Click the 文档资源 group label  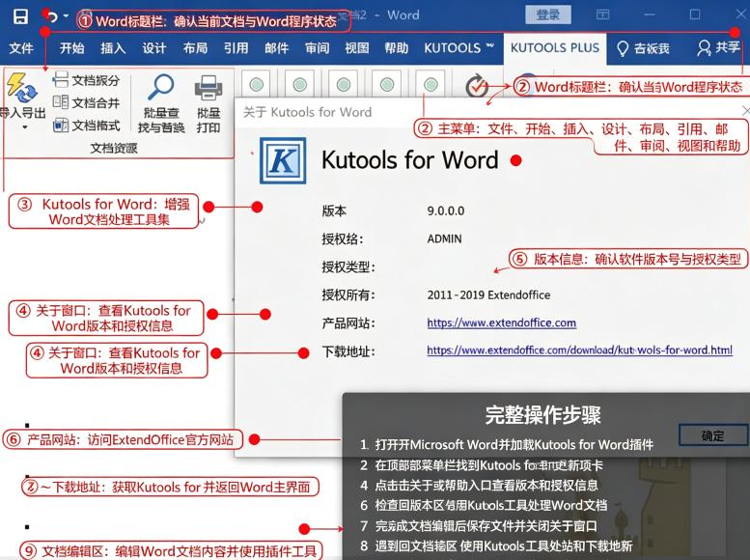tap(114, 149)
